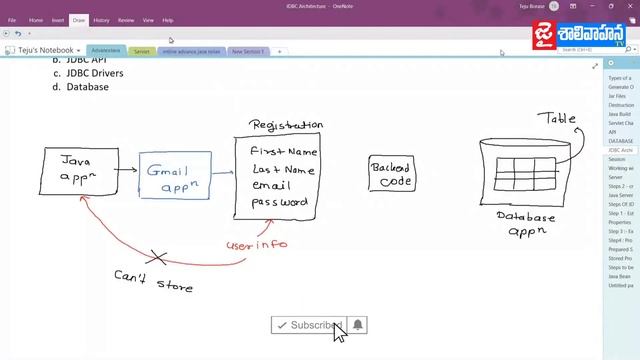Open the 'Generate O' page
640x360 pixels.
click(620, 87)
